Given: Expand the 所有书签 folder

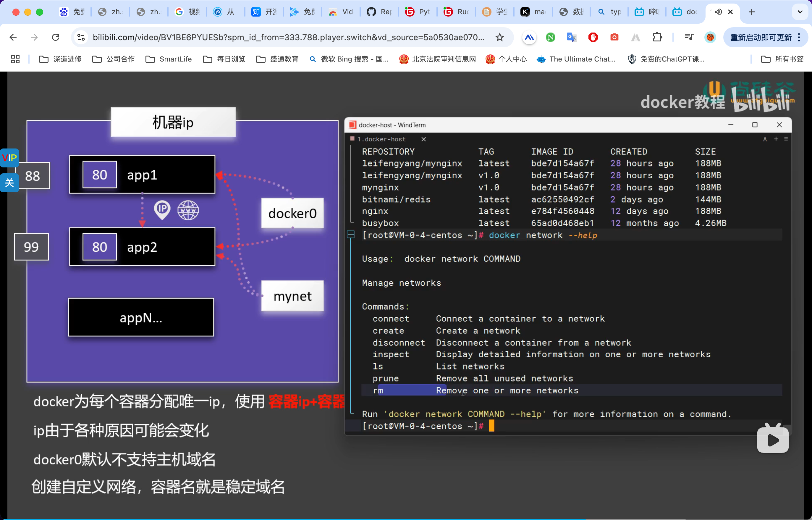Looking at the screenshot, I should 783,59.
